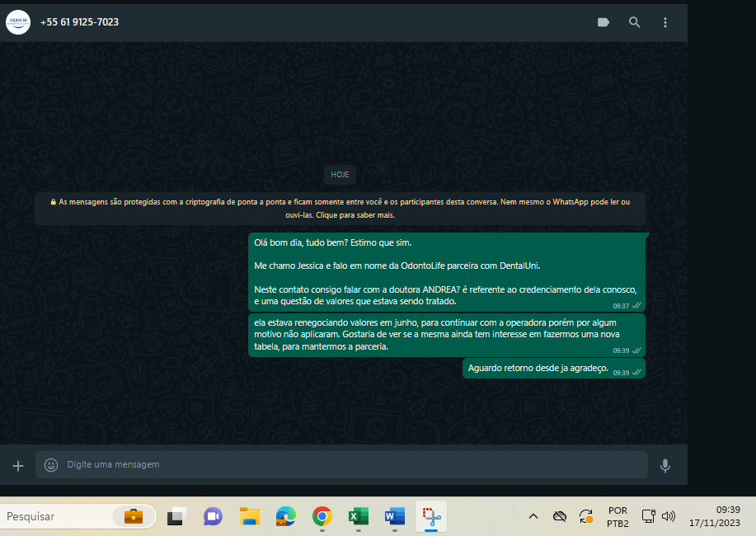The height and width of the screenshot is (536, 756).
Task: Select the 'Aguardo retorno desde ja agradeço' message
Action: [x=553, y=369]
